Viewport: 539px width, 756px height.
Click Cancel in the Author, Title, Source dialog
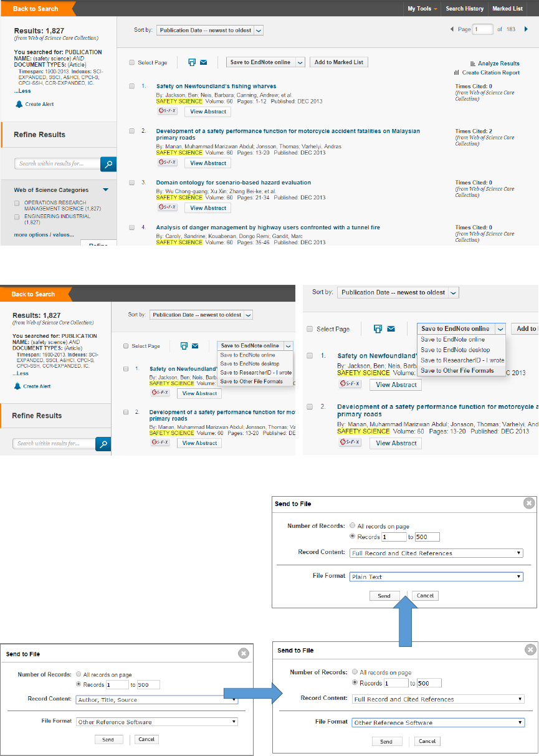click(x=146, y=739)
